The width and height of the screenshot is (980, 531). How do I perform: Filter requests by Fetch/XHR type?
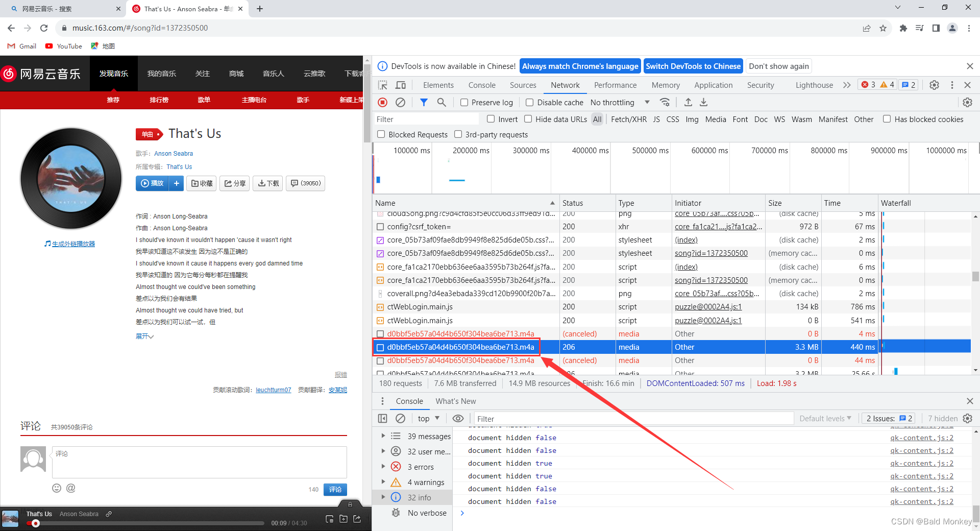[x=628, y=119]
